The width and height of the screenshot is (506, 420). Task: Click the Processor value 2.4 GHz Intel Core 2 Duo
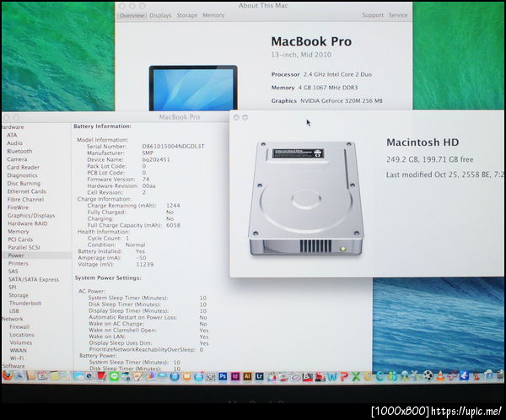pos(337,74)
